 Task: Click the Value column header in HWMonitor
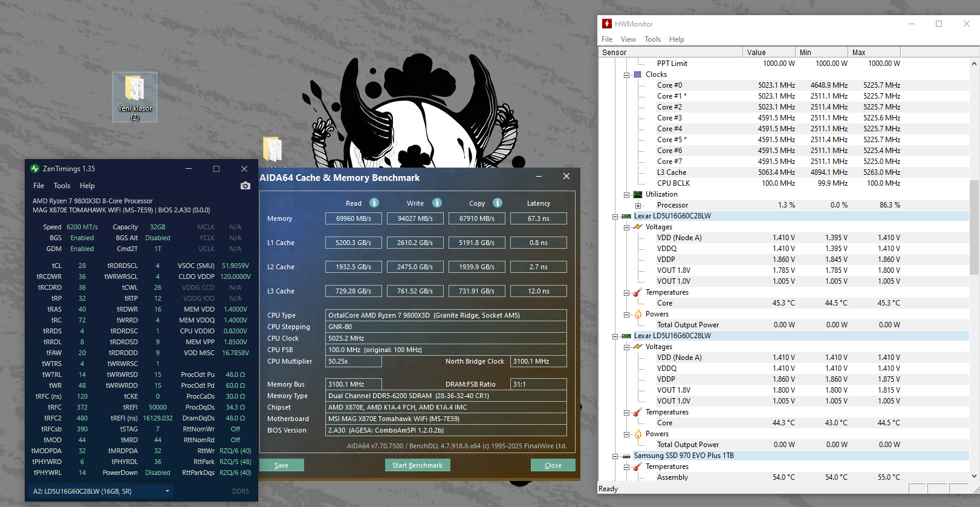pos(769,53)
